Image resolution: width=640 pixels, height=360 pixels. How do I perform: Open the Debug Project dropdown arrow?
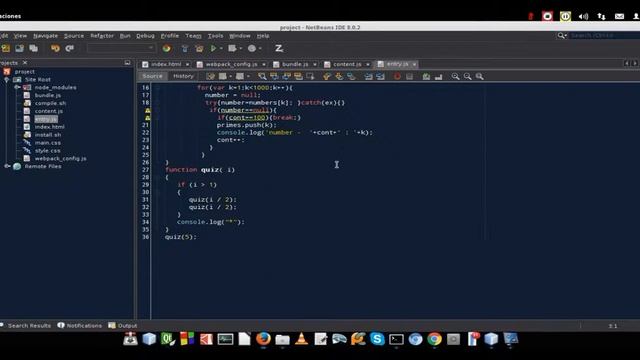[x=240, y=49]
